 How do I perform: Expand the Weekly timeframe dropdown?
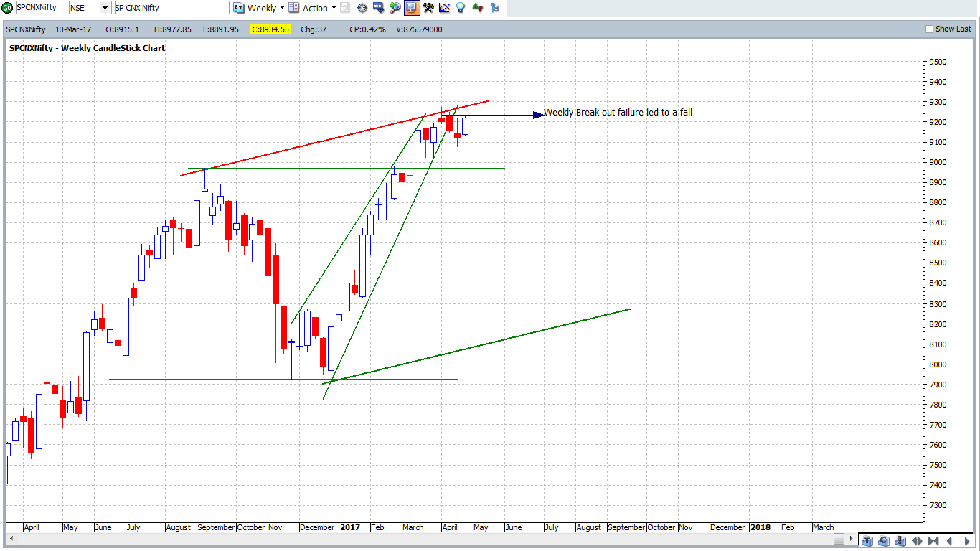[282, 8]
